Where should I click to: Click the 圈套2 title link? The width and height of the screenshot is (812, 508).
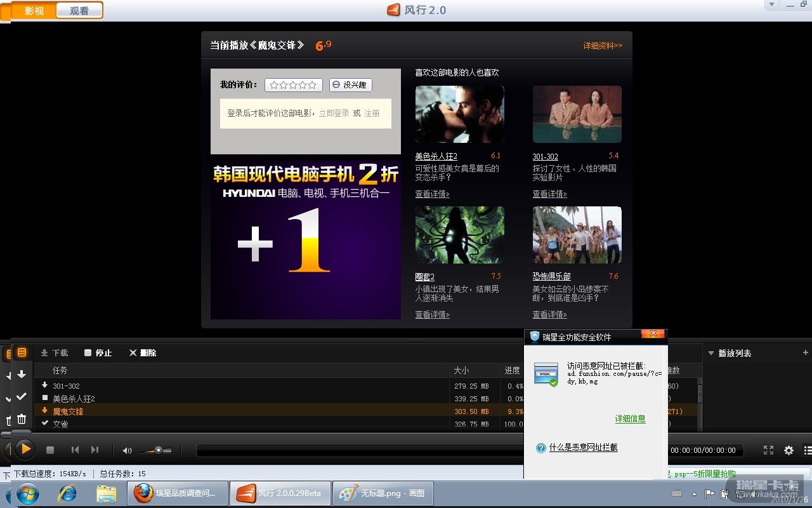pyautogui.click(x=425, y=277)
